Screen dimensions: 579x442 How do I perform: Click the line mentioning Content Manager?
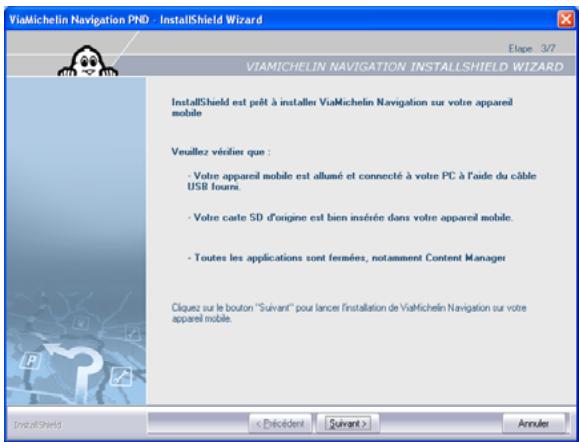(346, 257)
